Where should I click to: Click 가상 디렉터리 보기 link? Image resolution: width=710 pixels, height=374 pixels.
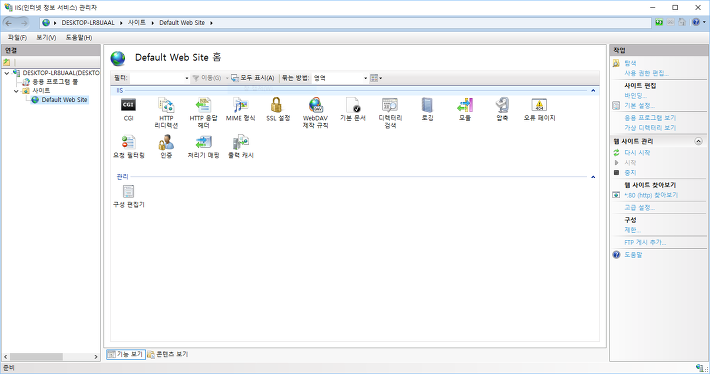click(650, 128)
